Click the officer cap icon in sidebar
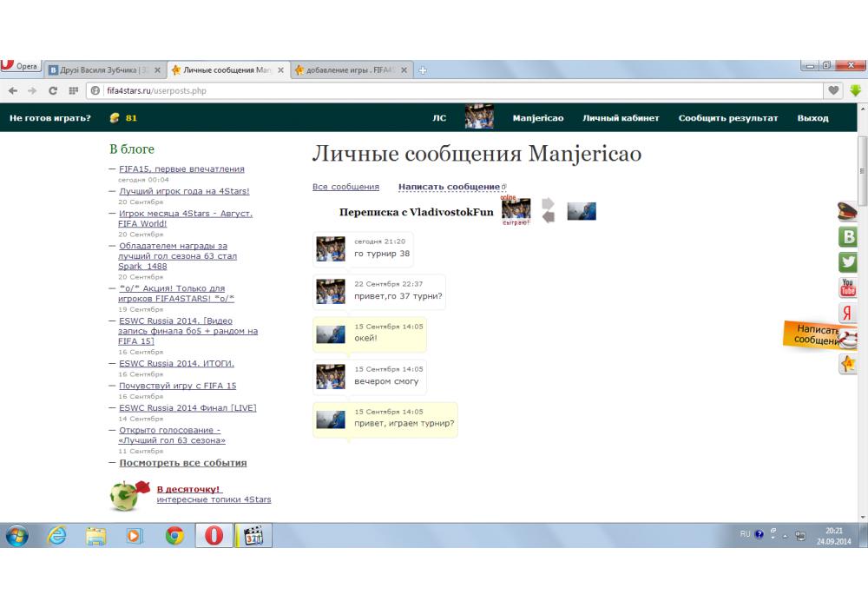 click(848, 211)
